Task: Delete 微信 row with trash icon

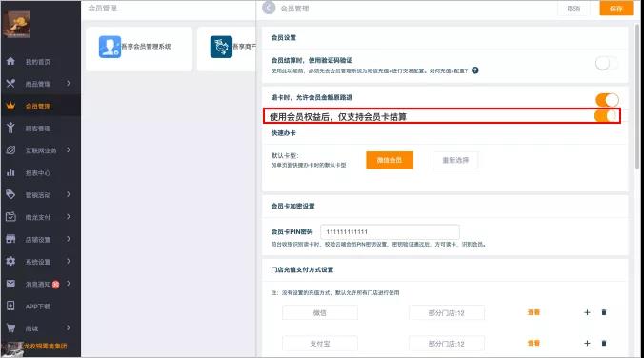Action: (x=604, y=312)
